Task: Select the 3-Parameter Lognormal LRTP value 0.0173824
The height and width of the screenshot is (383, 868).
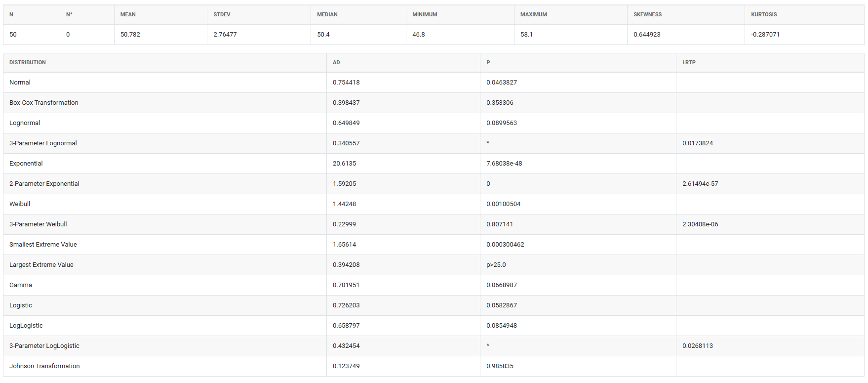Action: (698, 143)
